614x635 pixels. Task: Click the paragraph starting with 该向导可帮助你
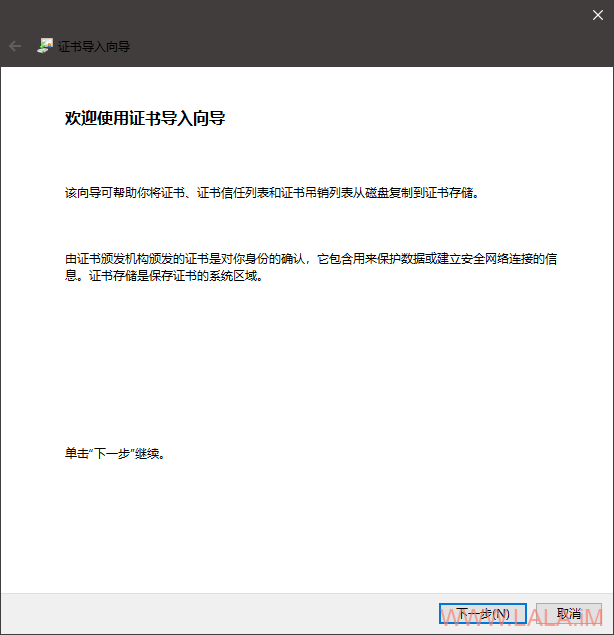(272, 193)
